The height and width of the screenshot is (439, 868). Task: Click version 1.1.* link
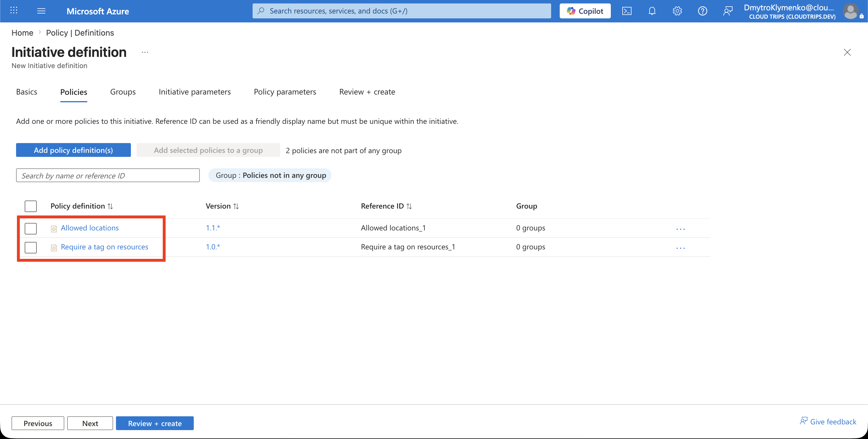click(213, 228)
